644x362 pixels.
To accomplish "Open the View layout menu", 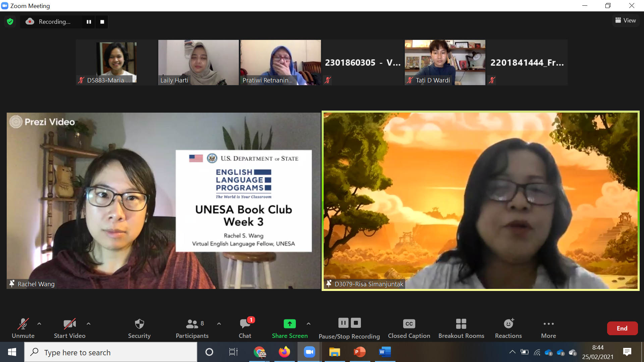I will click(x=626, y=20).
